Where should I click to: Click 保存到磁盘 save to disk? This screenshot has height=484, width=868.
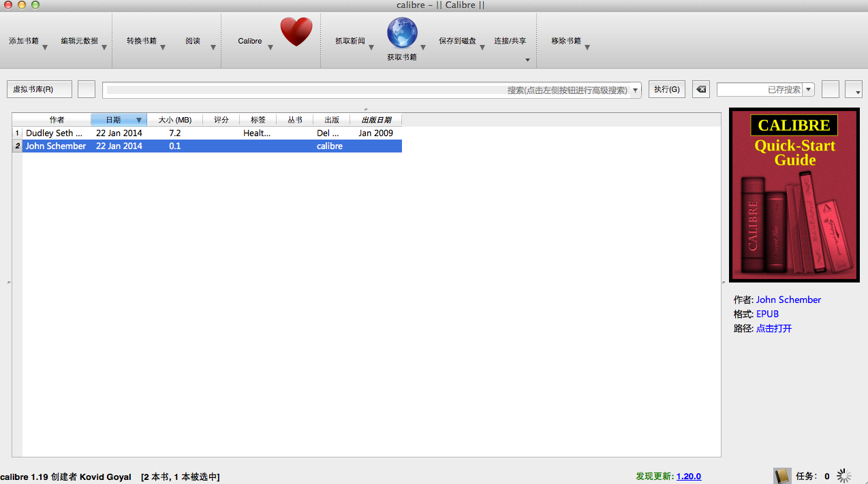457,41
